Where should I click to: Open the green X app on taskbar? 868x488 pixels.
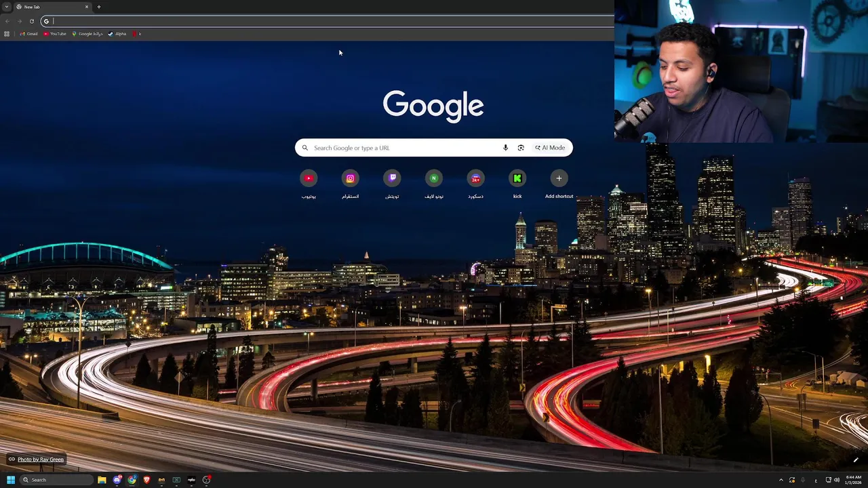176,480
